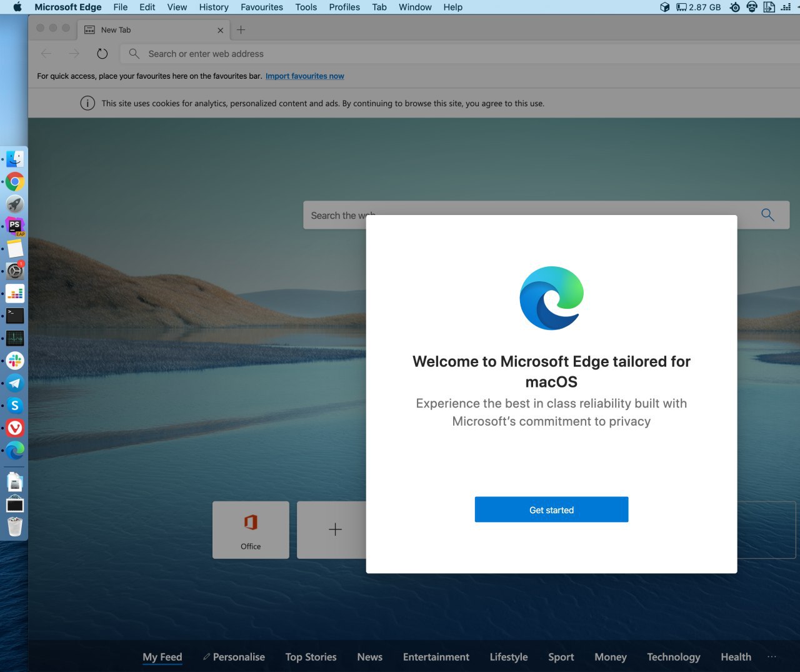Open the Microsoft Edge application menu
This screenshot has height=672, width=800.
(x=68, y=7)
